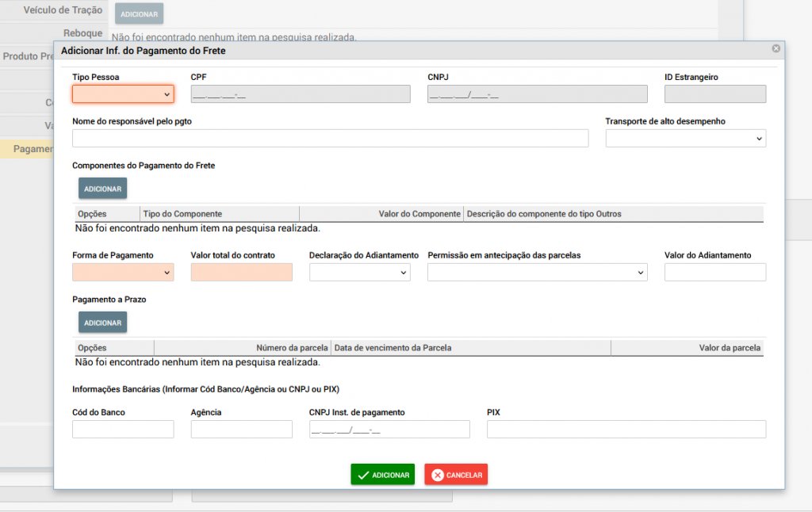Click the PIX input field
This screenshot has width=812, height=512.
tap(626, 430)
